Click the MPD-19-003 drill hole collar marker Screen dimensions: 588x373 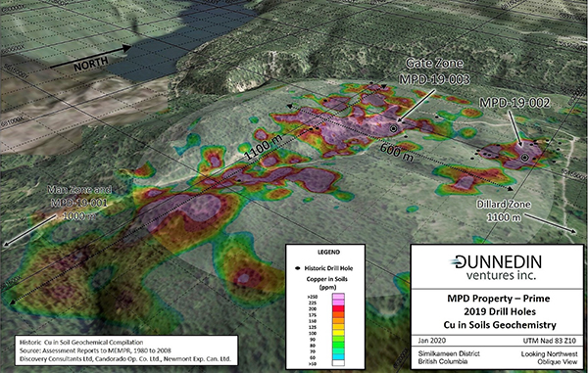point(393,129)
